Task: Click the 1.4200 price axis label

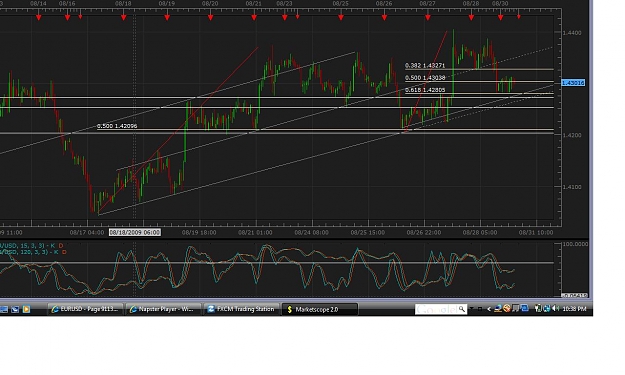Action: coord(572,135)
